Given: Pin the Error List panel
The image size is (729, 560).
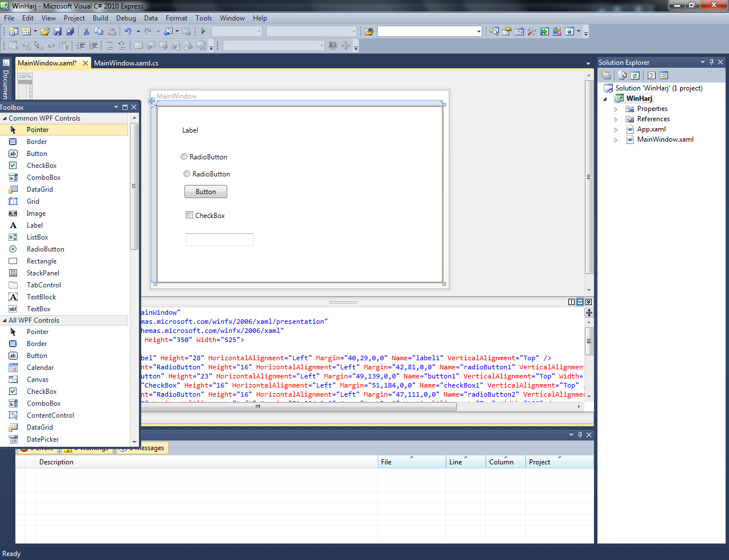Looking at the screenshot, I should click(580, 435).
